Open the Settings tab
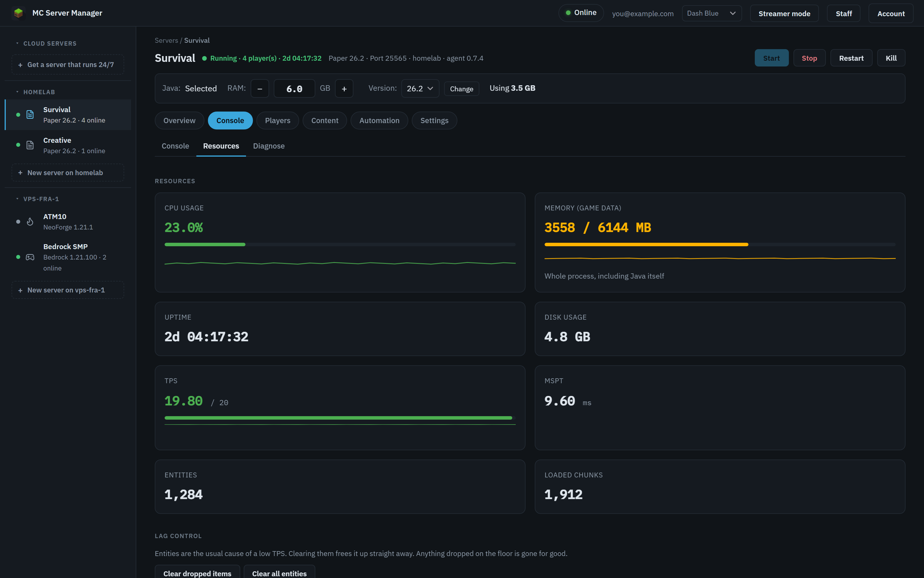924x578 pixels. click(434, 121)
